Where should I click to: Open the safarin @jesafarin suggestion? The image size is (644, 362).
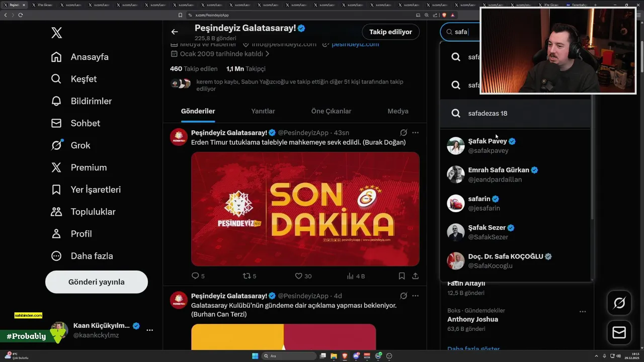(x=515, y=203)
